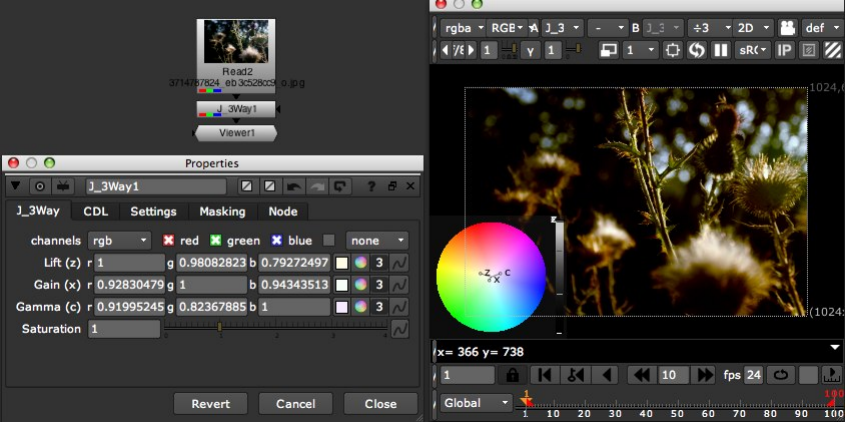Open the 'none' extra channel dropdown

click(377, 240)
